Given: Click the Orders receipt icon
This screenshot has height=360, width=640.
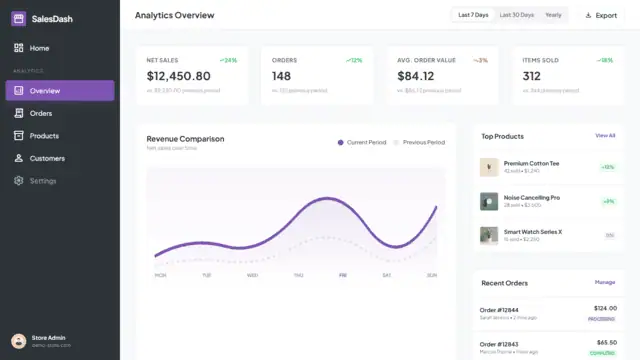Looking at the screenshot, I should tap(18, 113).
